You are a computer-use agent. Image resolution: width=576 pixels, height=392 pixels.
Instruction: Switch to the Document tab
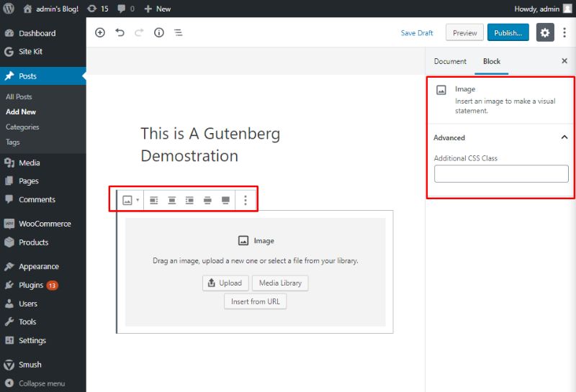coord(450,61)
